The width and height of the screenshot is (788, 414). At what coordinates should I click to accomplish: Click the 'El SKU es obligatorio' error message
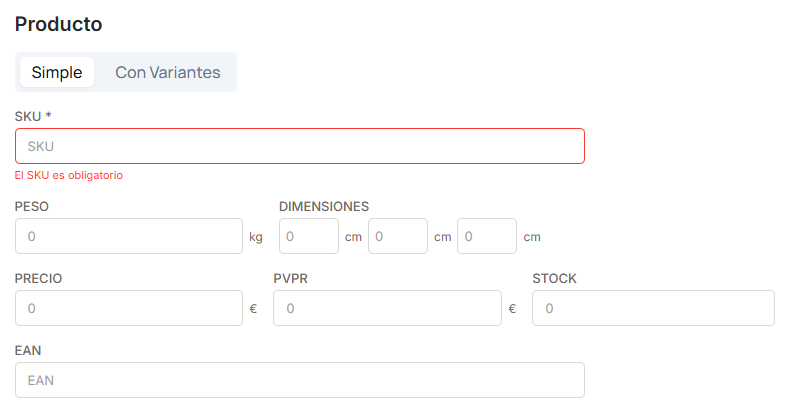[x=69, y=175]
